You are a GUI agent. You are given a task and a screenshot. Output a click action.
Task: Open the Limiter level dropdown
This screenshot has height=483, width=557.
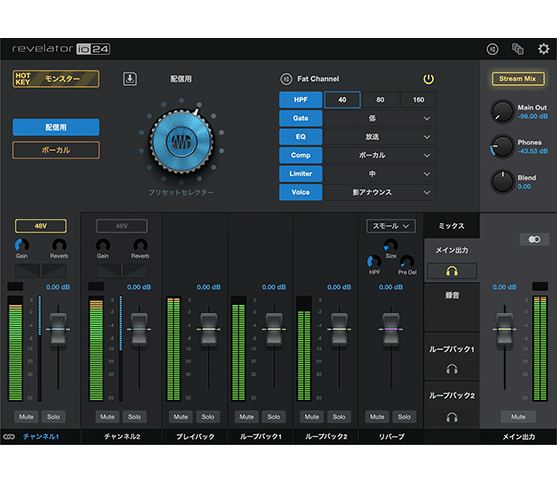(380, 174)
